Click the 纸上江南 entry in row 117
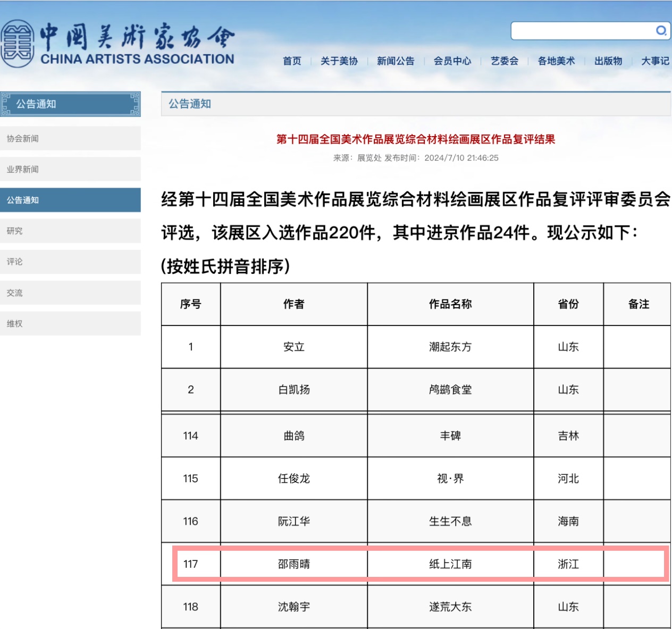Image resolution: width=672 pixels, height=629 pixels. (x=450, y=564)
